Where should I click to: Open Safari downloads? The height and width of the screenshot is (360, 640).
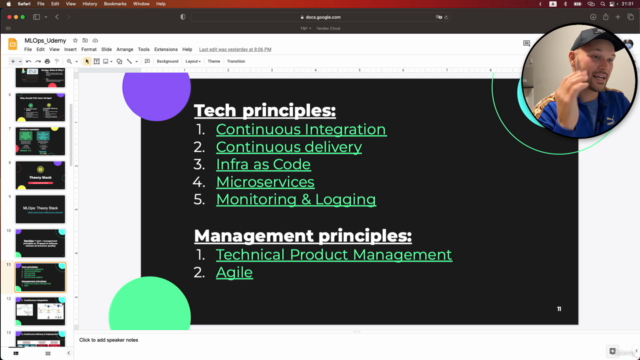[593, 17]
